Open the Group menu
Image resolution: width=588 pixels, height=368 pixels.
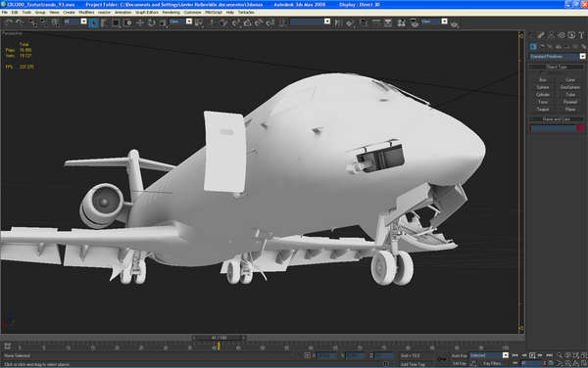pos(40,13)
